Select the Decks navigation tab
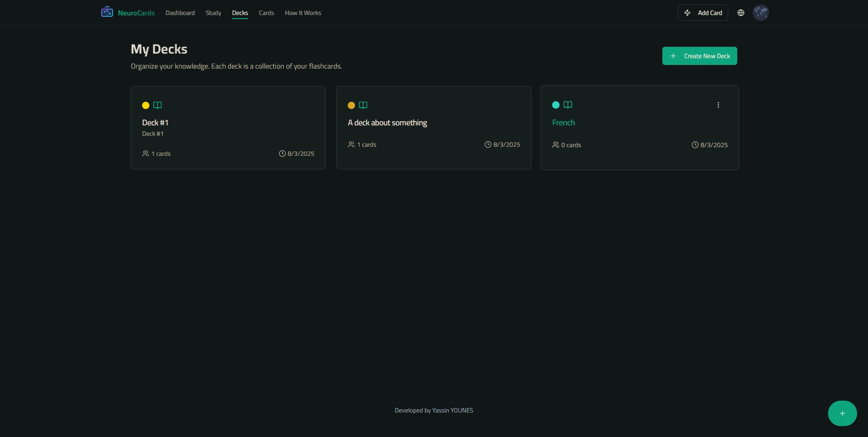The width and height of the screenshot is (868, 437). point(240,13)
